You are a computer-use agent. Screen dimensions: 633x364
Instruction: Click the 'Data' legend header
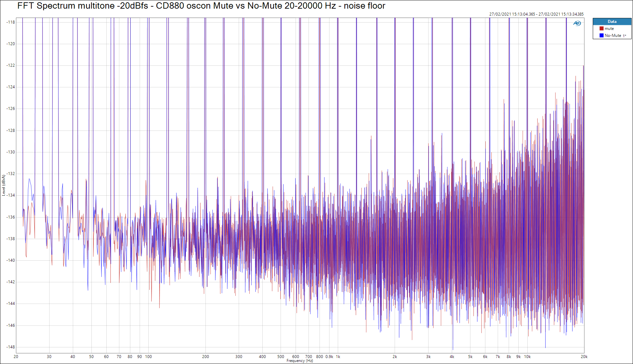pos(612,22)
